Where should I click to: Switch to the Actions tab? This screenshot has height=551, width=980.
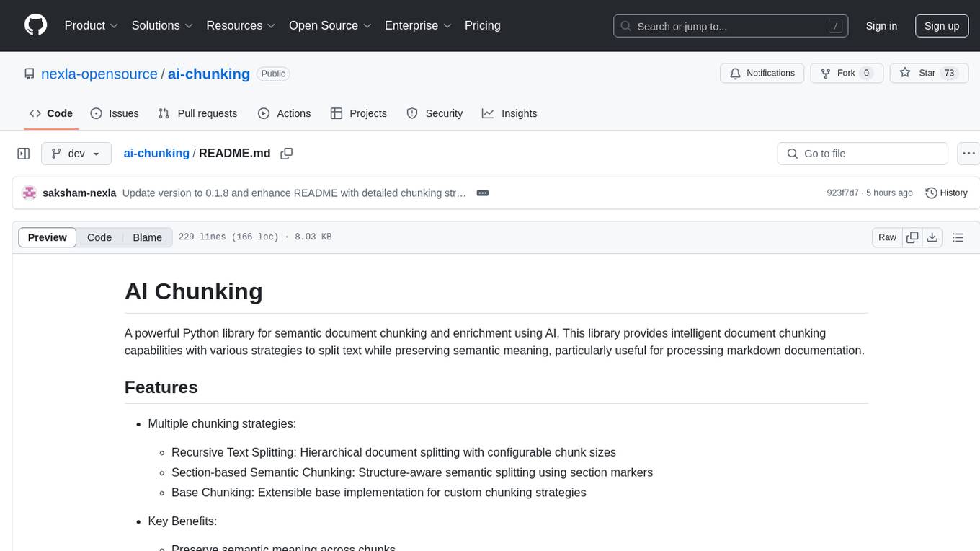tap(284, 113)
